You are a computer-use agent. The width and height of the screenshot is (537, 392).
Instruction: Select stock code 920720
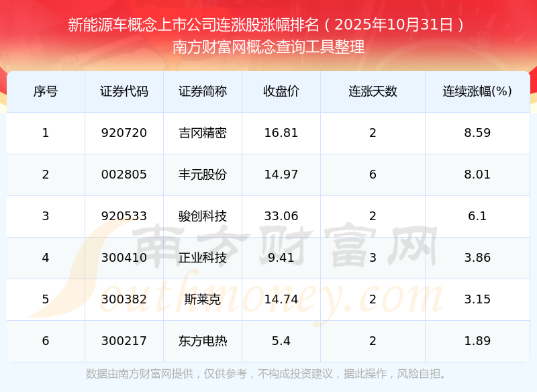coord(124,133)
